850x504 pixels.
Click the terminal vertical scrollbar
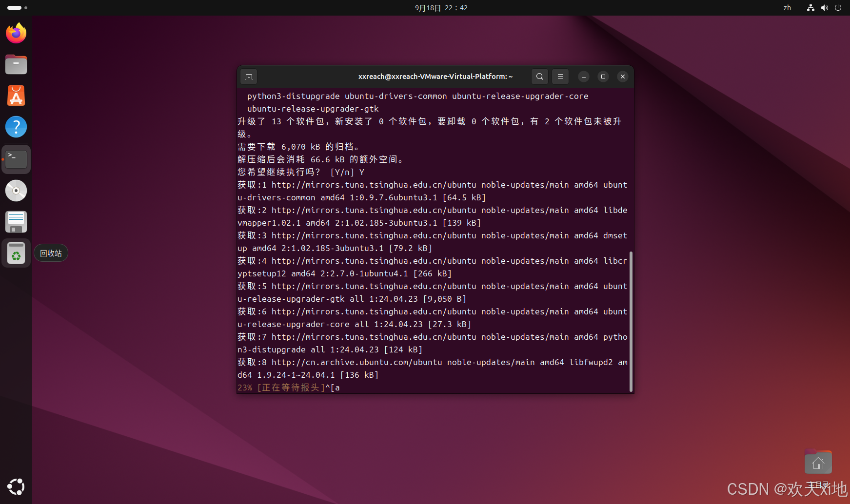coord(631,322)
